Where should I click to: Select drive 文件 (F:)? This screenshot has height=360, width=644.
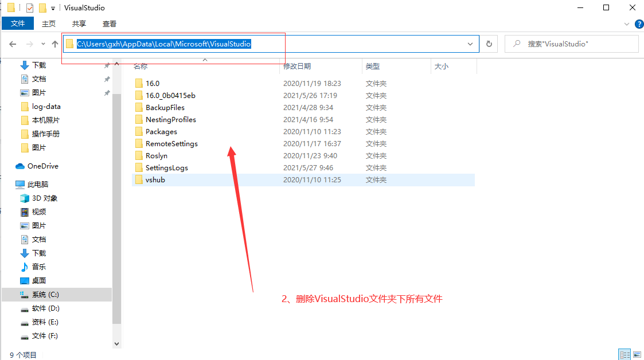tap(45, 336)
